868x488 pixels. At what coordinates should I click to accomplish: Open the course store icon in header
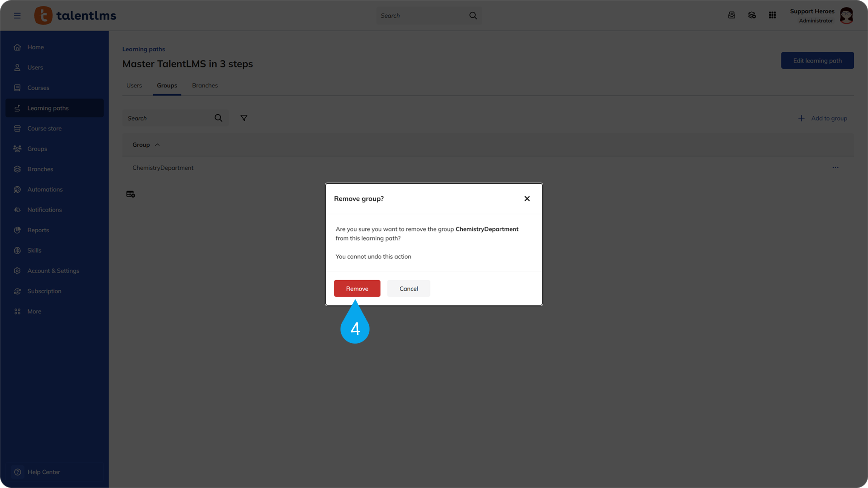752,15
